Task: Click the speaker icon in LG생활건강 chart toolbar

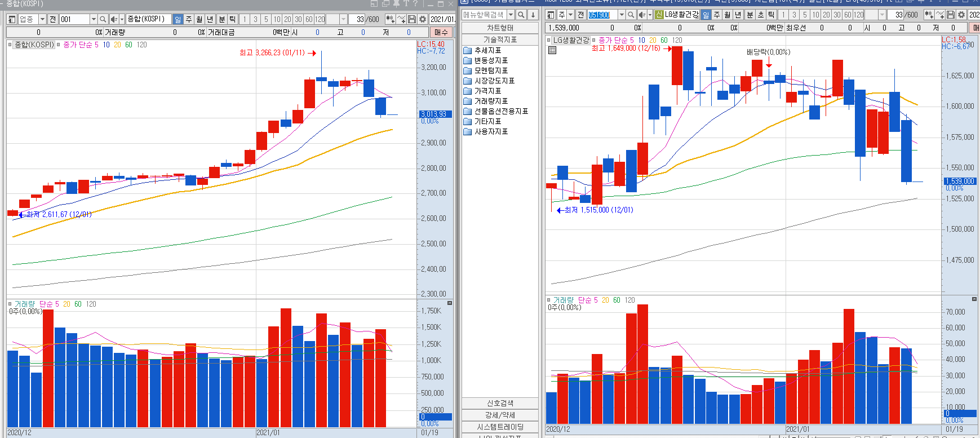Action: point(642,15)
